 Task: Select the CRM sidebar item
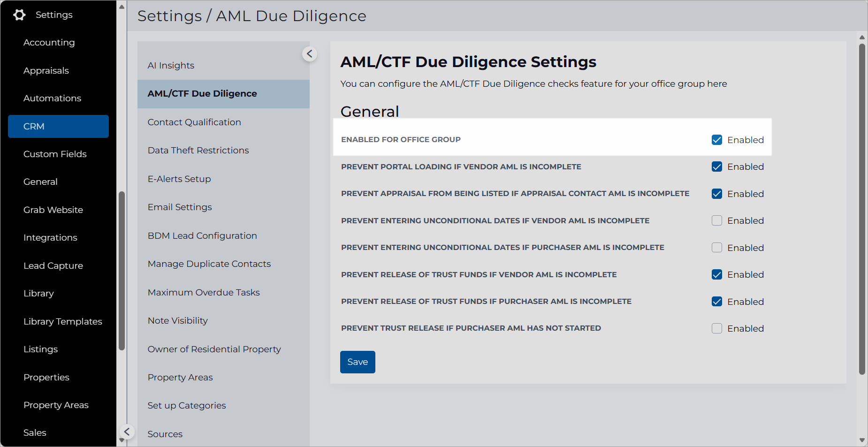click(x=58, y=126)
